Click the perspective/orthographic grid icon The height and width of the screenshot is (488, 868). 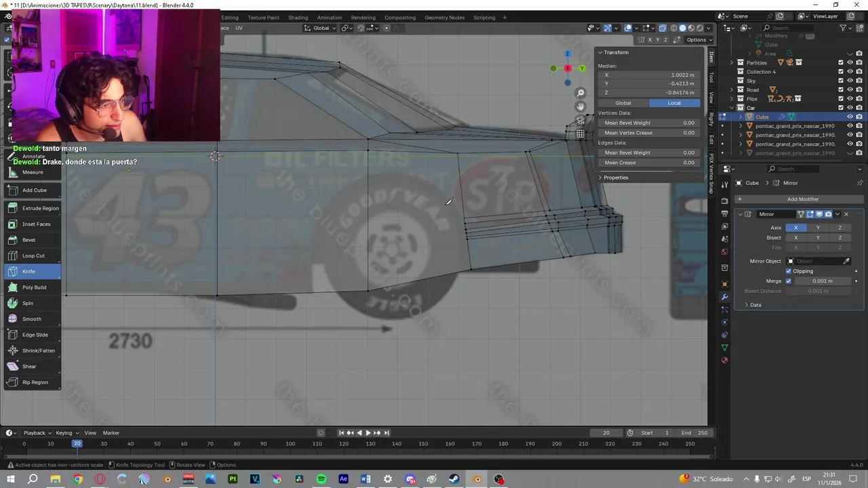(580, 134)
